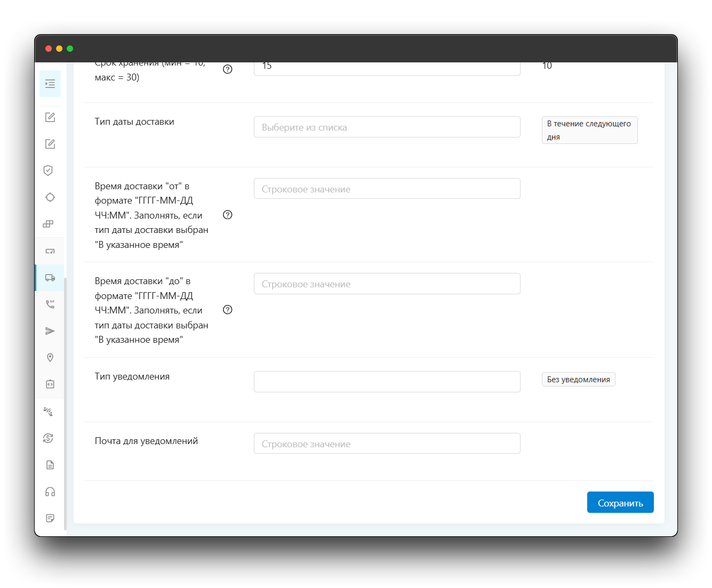Open the shield checkmark sidebar section
The height and width of the screenshot is (588, 712).
point(48,171)
